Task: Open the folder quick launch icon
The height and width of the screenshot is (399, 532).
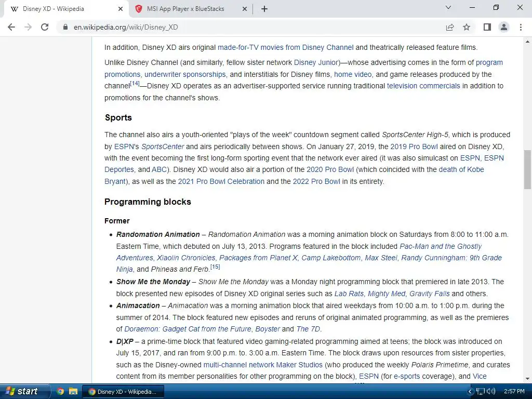Action: (73, 391)
